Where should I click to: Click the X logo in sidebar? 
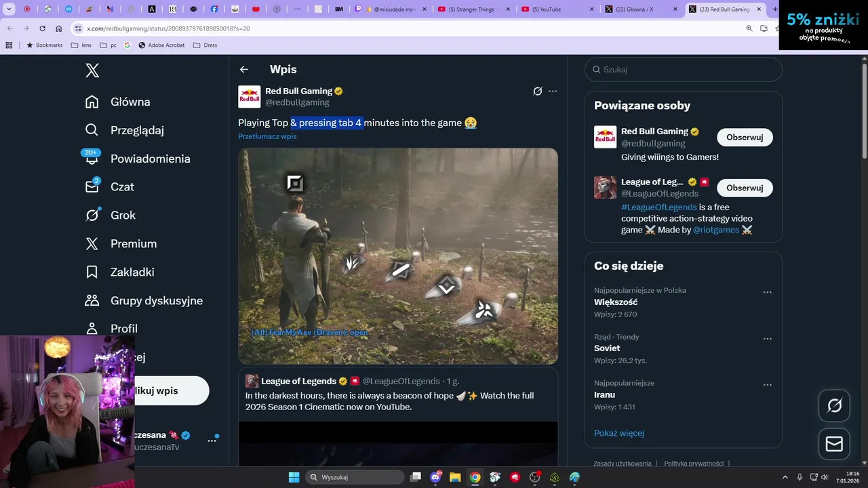coord(92,70)
